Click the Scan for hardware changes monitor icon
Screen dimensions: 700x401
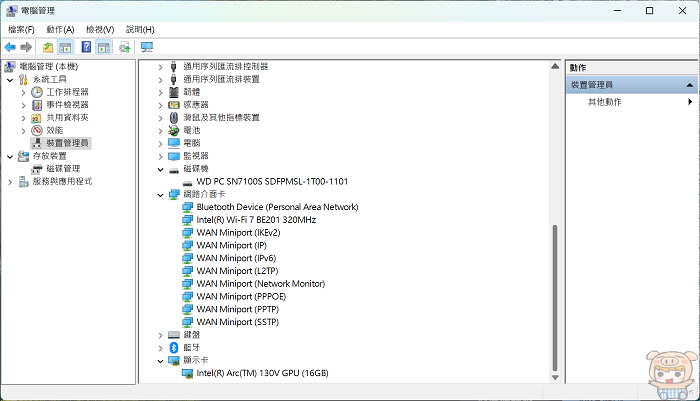(146, 47)
